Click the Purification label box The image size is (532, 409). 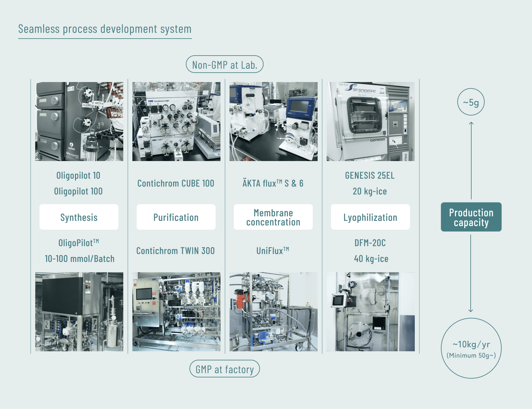click(176, 217)
